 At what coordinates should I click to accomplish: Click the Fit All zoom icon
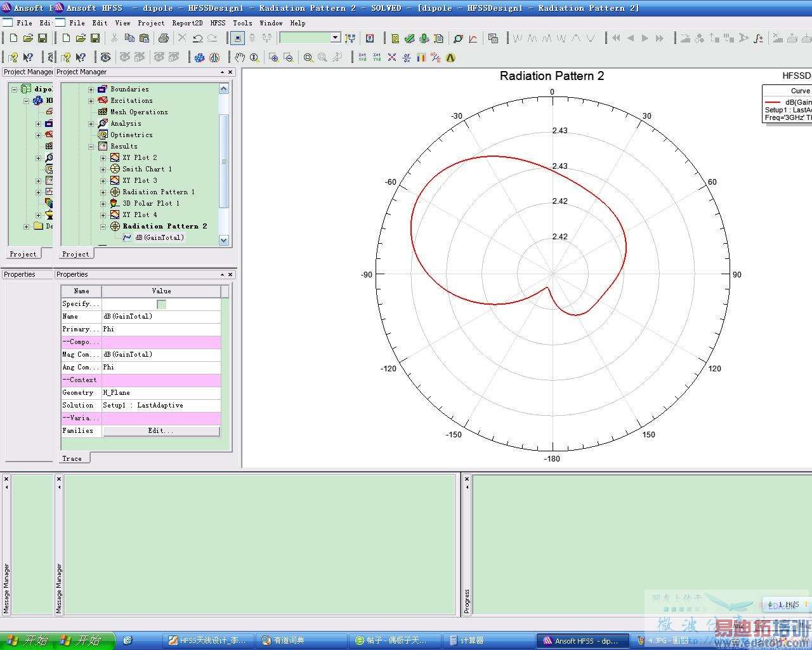308,58
